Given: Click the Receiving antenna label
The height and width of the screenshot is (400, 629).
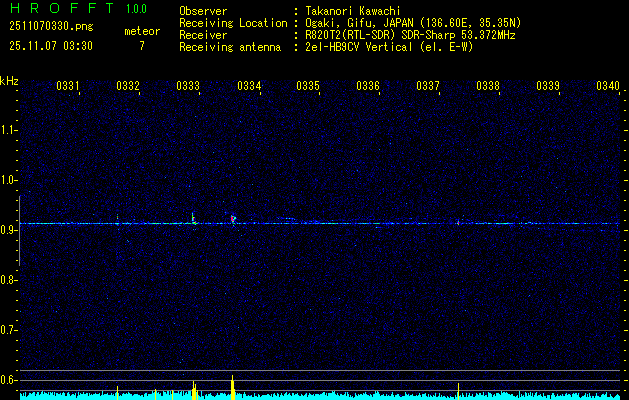Looking at the screenshot, I should 230,47.
